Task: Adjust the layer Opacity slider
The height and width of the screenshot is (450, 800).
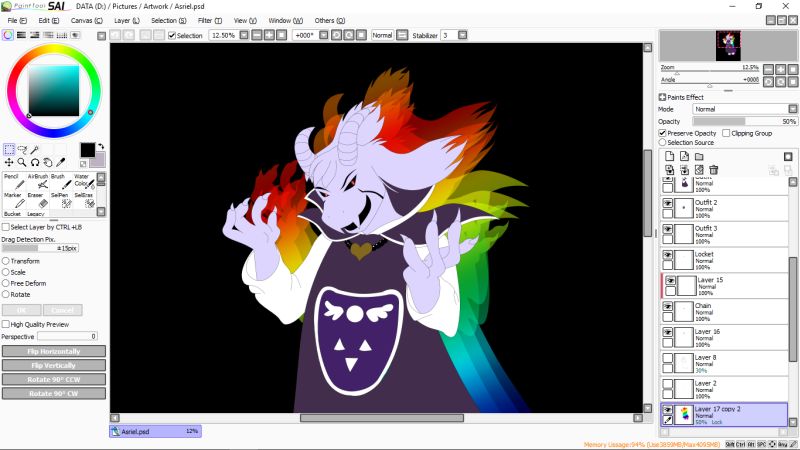Action: point(744,121)
